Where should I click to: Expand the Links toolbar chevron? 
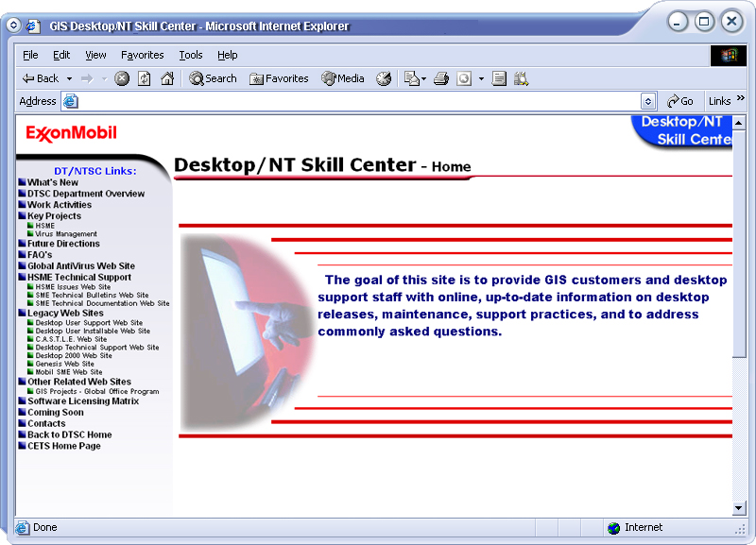[741, 98]
